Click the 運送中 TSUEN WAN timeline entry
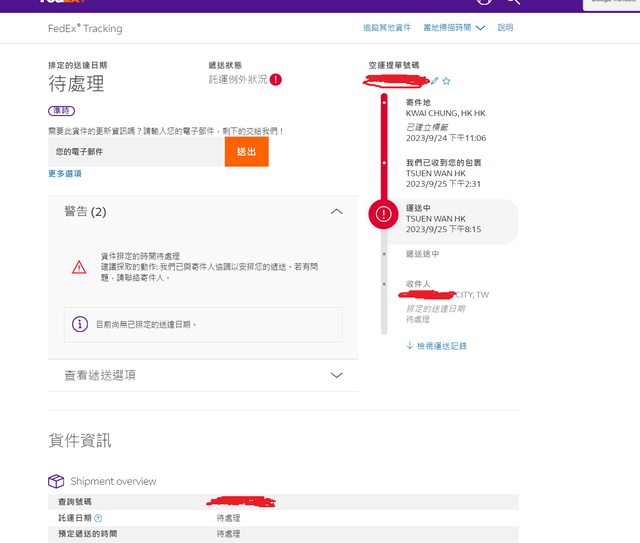Image resolution: width=640 pixels, height=543 pixels. [x=448, y=218]
